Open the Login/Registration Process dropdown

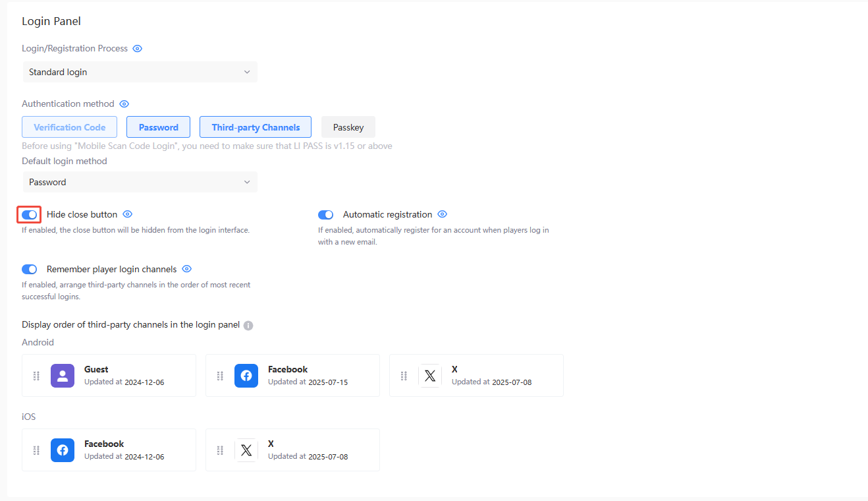click(x=140, y=71)
